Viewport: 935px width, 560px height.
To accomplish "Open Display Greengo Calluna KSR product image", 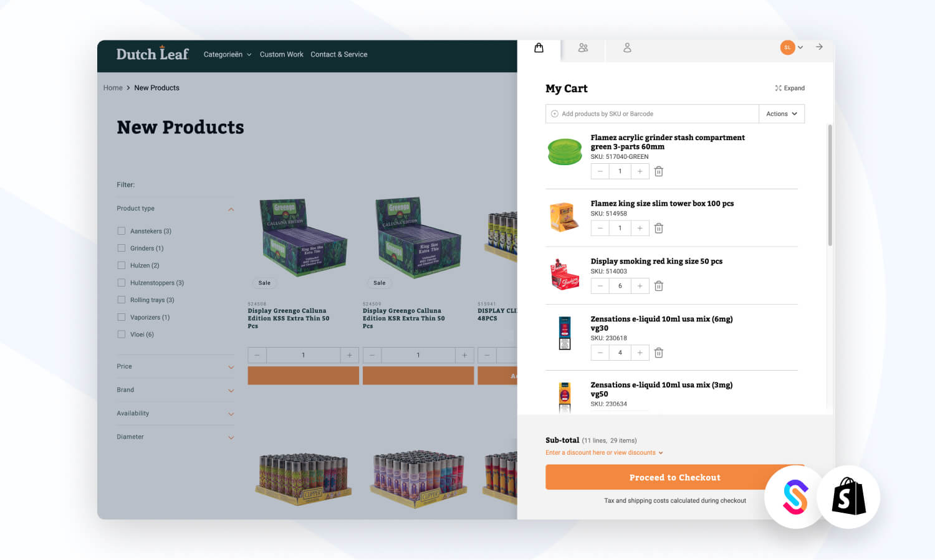I will 418,237.
